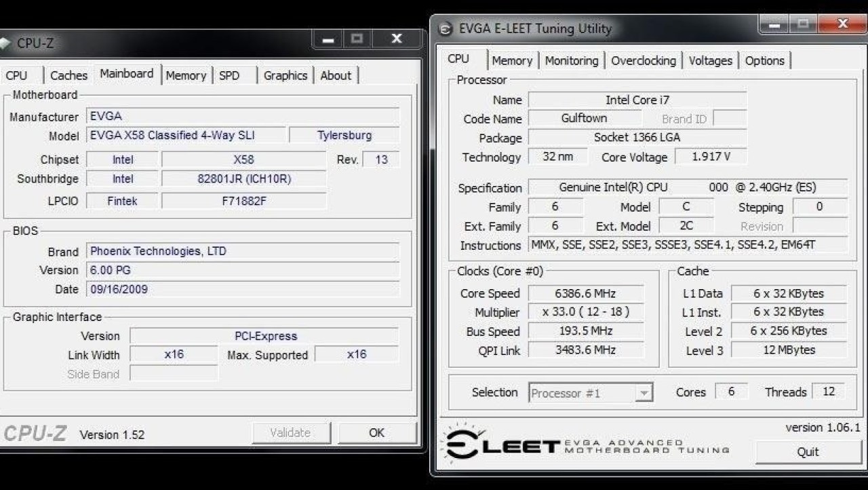868x490 pixels.
Task: Click Bus Speed value 193.5 MHz
Action: pos(585,331)
